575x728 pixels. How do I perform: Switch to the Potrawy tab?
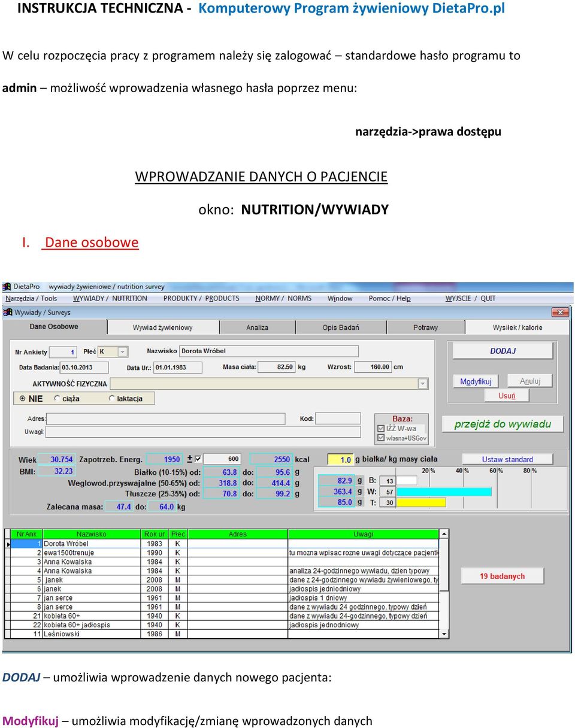click(426, 327)
